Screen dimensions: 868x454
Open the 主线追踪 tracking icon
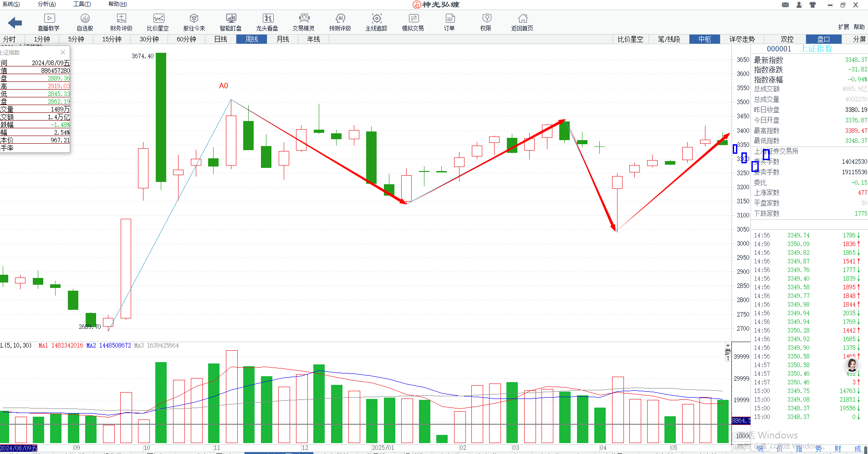(376, 22)
